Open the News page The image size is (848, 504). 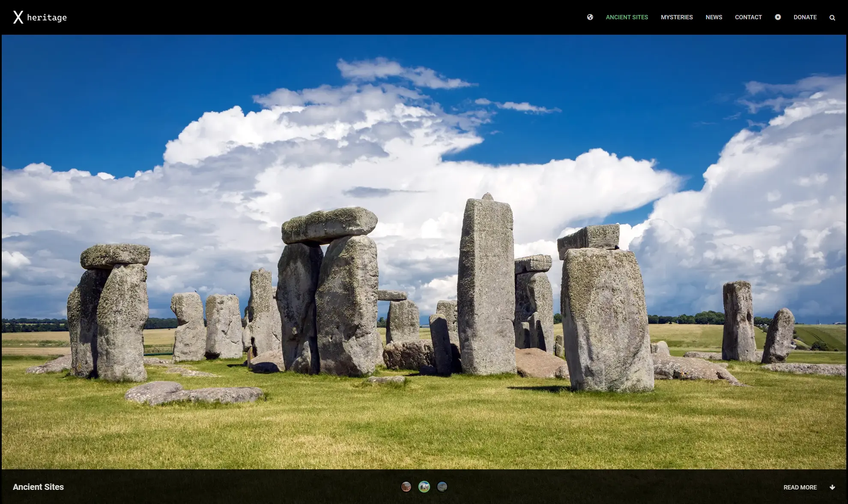click(714, 17)
